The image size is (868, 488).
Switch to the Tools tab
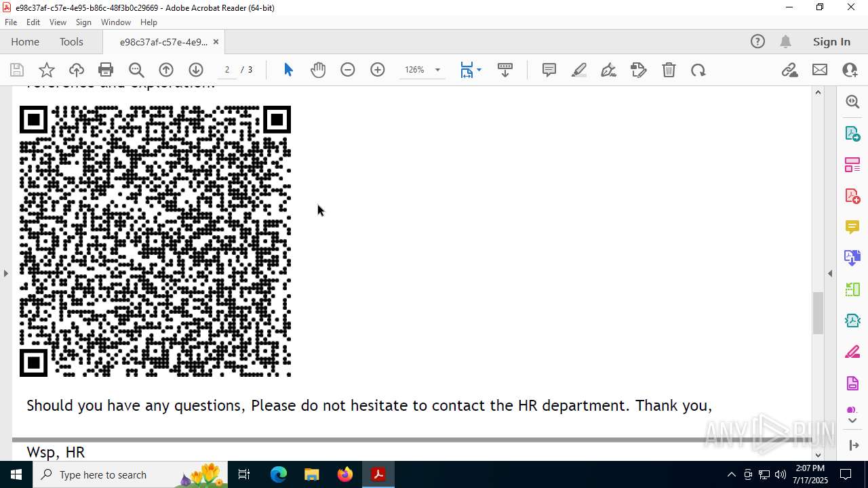(71, 42)
